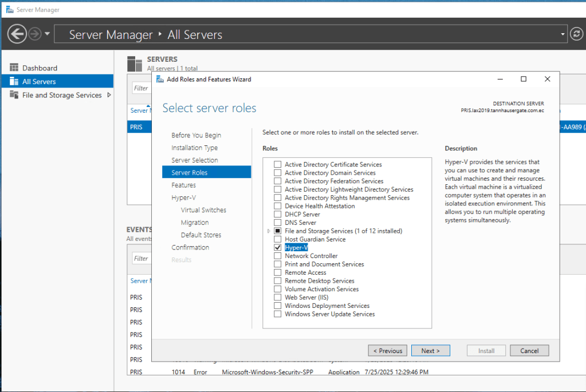Enable the DNS Server role checkbox
The height and width of the screenshot is (392, 586).
click(278, 223)
